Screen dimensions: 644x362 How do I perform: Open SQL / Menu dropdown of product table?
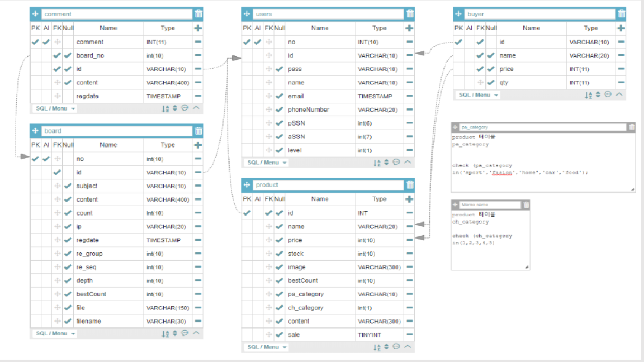click(x=267, y=347)
